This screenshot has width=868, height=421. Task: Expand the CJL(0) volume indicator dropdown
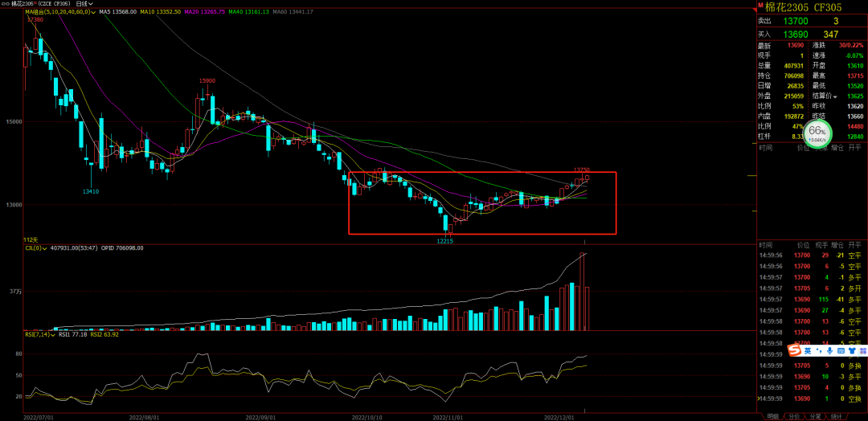click(46, 247)
